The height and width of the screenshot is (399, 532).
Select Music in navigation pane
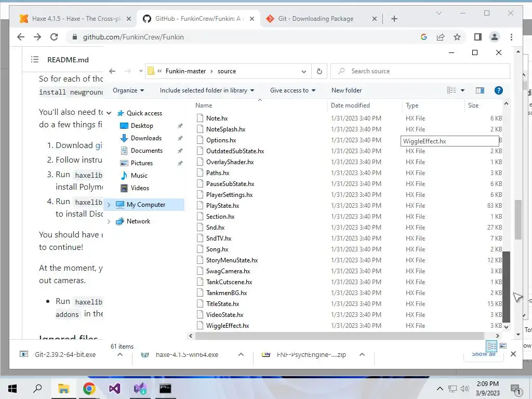click(x=139, y=176)
